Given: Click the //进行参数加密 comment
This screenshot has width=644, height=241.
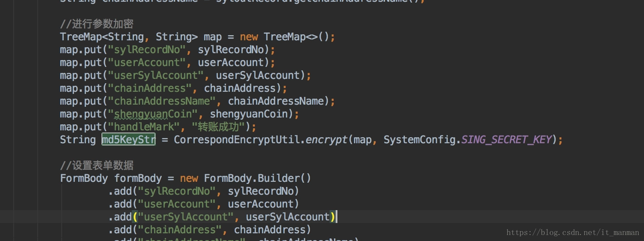Looking at the screenshot, I should (x=97, y=24).
